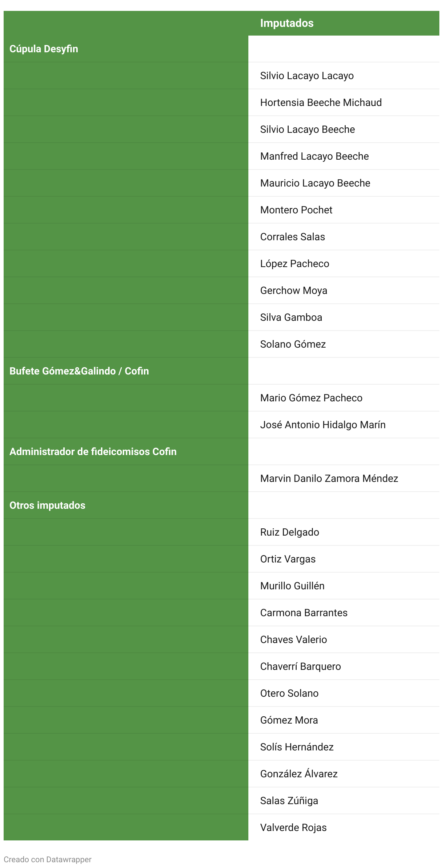
Task: Click the Silvio Lacayo Lacayo cell
Action: 307,76
